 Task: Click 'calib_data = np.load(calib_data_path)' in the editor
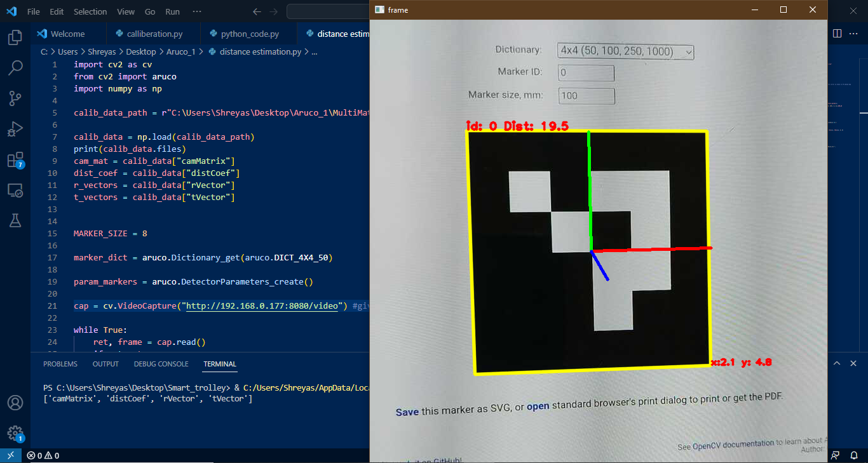pyautogui.click(x=164, y=137)
